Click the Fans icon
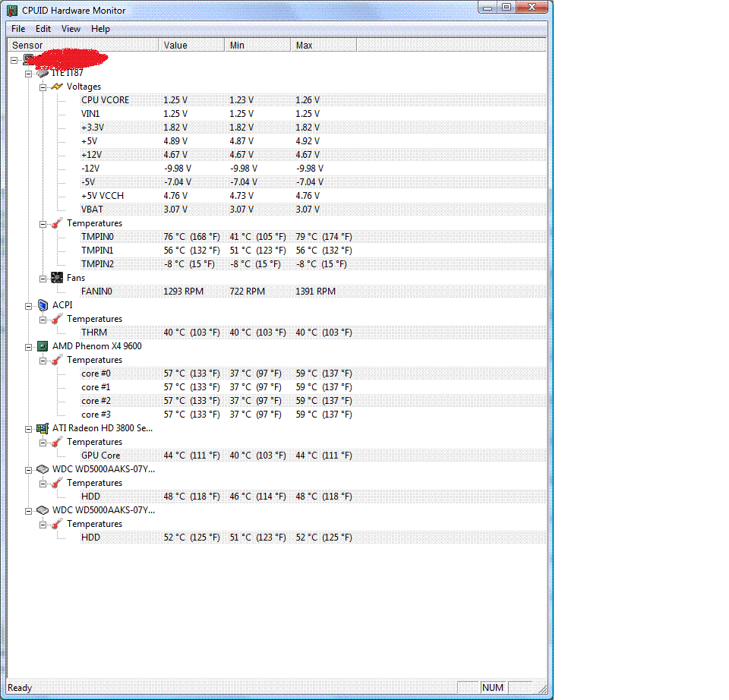The width and height of the screenshot is (729, 700). click(57, 278)
